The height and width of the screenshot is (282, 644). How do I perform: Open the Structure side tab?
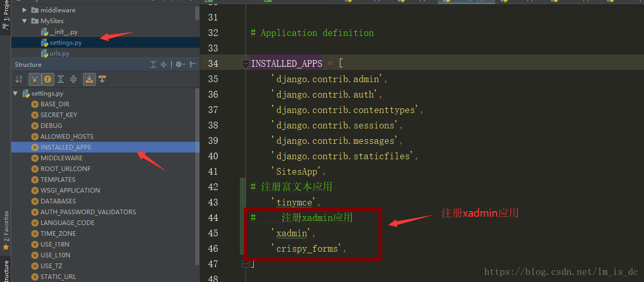[6, 271]
